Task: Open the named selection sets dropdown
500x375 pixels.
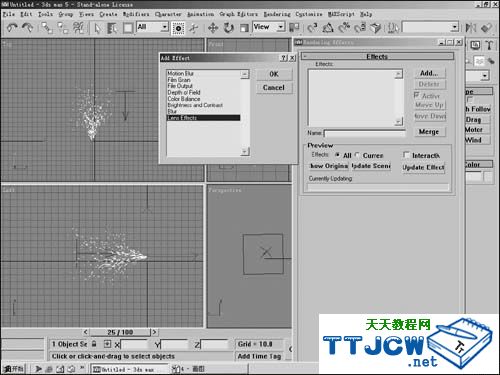Action: click(x=430, y=27)
